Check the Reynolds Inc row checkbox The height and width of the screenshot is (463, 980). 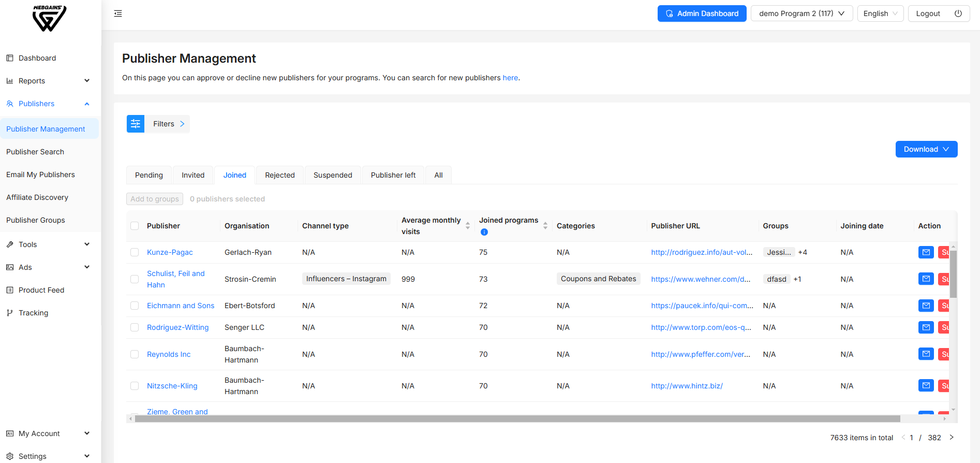point(135,354)
